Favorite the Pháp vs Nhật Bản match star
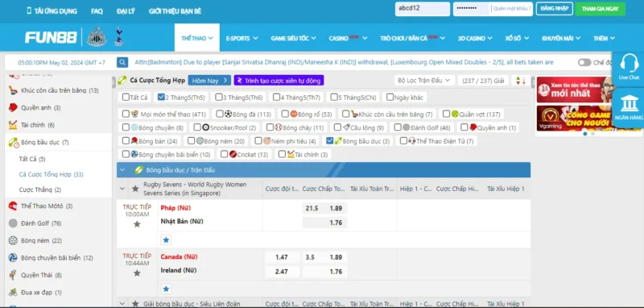Viewport: 644px width, 308px height. (x=137, y=224)
